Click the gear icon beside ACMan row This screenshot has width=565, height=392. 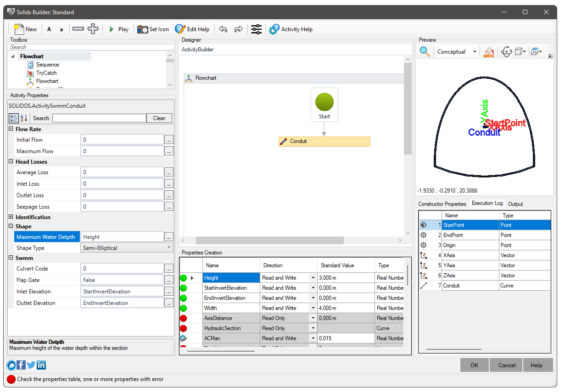184,338
